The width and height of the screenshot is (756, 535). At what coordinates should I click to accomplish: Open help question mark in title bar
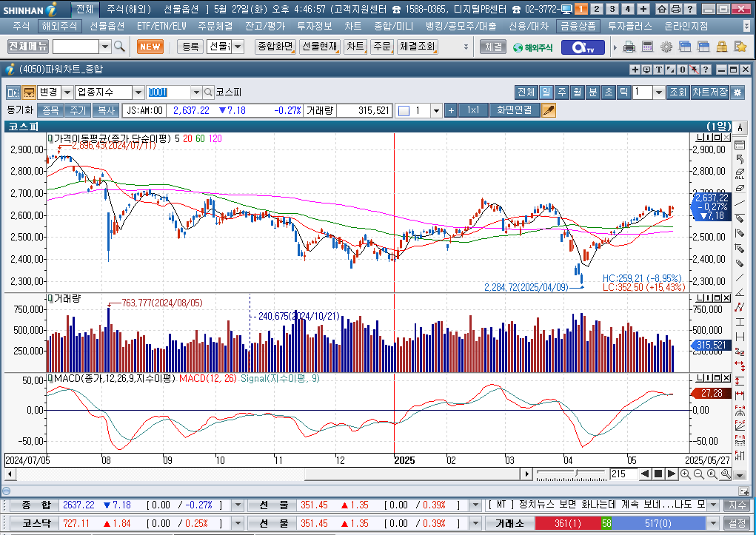pos(690,9)
